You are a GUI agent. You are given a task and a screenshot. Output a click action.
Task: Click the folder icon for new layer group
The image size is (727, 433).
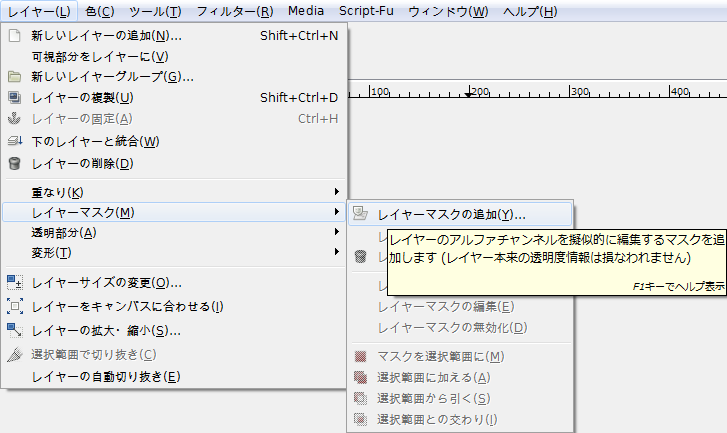(14, 76)
